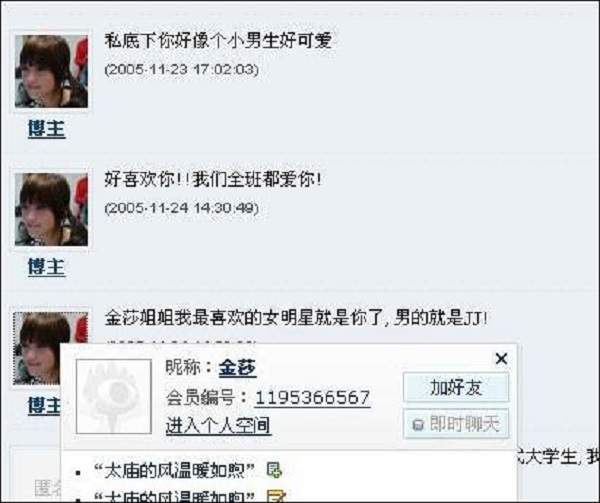
Task: Open the 进入个人空间 link
Action: (218, 425)
